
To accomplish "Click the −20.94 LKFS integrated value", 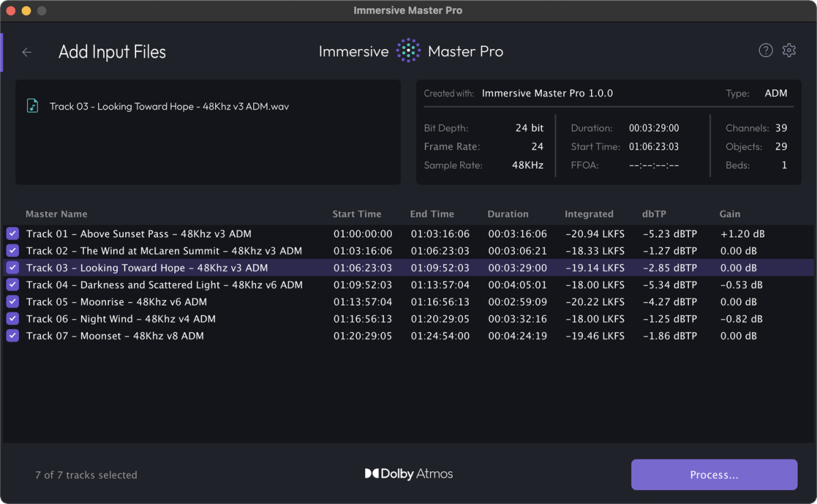I will [x=594, y=233].
